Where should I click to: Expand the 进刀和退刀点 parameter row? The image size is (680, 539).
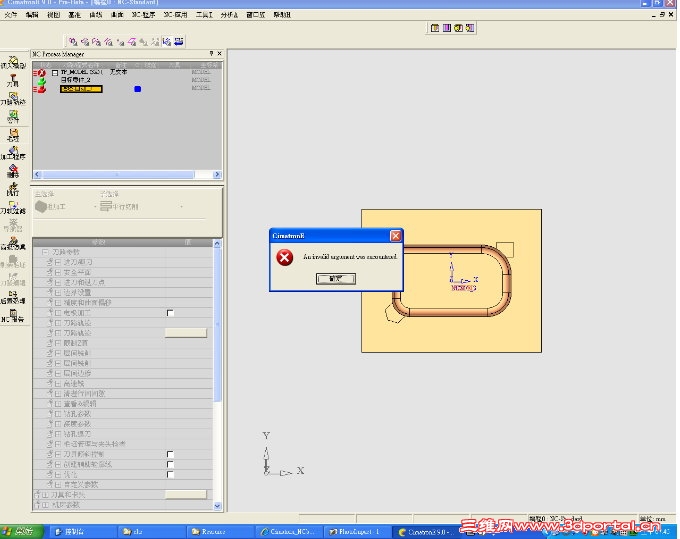pyautogui.click(x=58, y=282)
